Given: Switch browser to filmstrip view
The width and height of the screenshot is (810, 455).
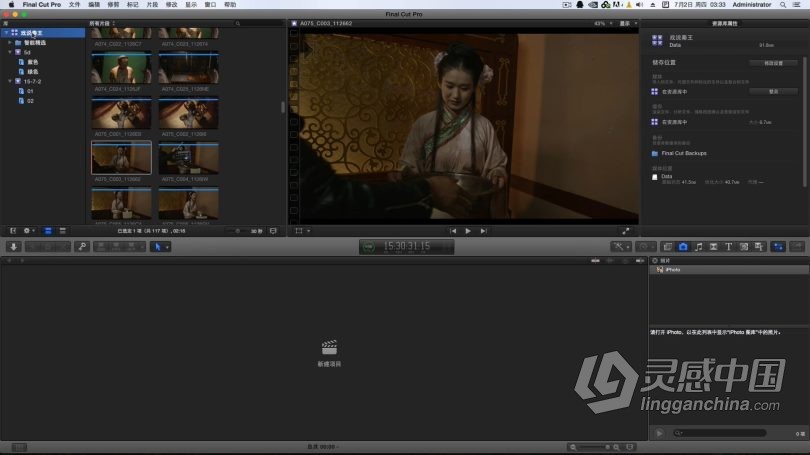Looking at the screenshot, I should tap(48, 231).
